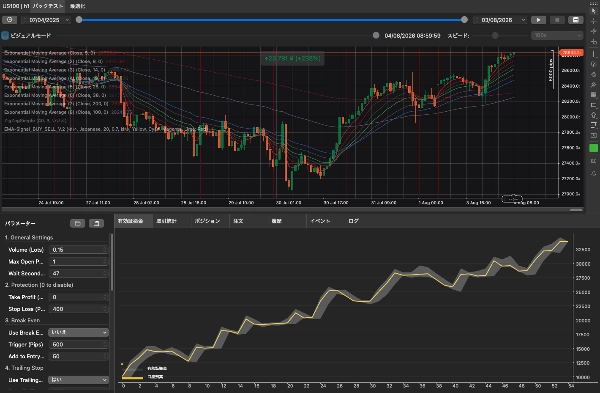600x393 pixels.
Task: Switch to the バックテスト tab
Action: tap(47, 6)
